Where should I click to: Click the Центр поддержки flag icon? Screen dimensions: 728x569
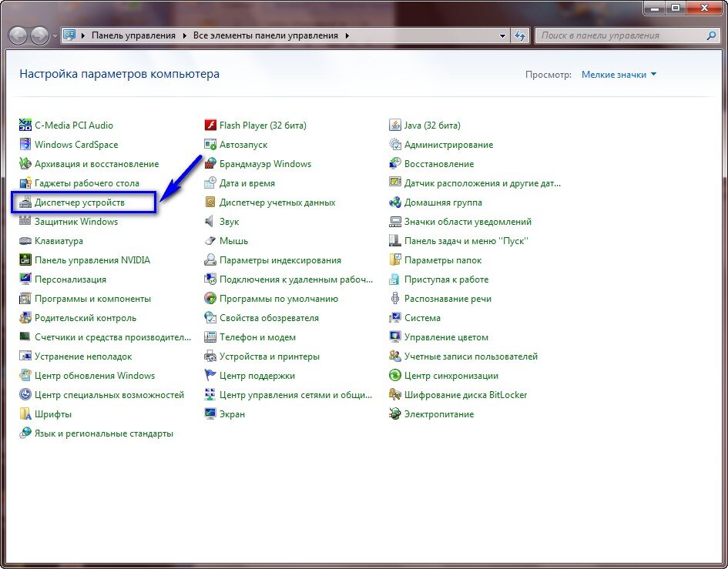(x=210, y=376)
